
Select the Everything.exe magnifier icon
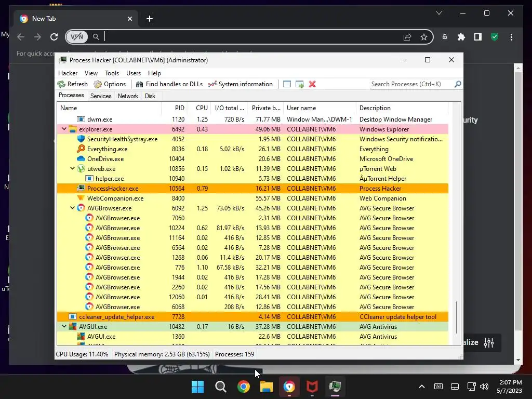[81, 149]
